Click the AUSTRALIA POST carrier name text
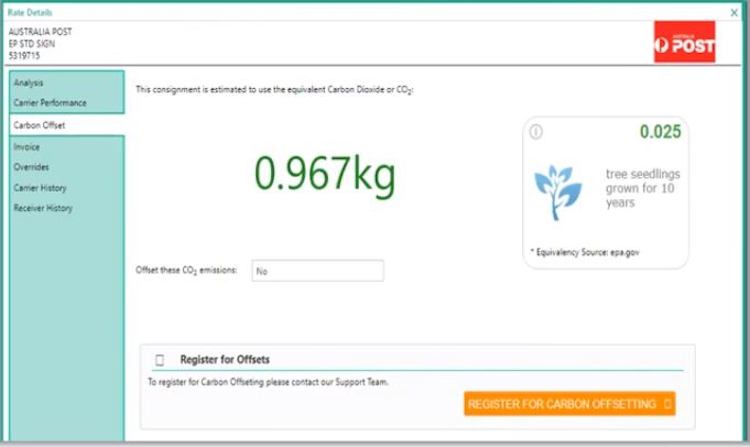750x447 pixels. (40, 32)
